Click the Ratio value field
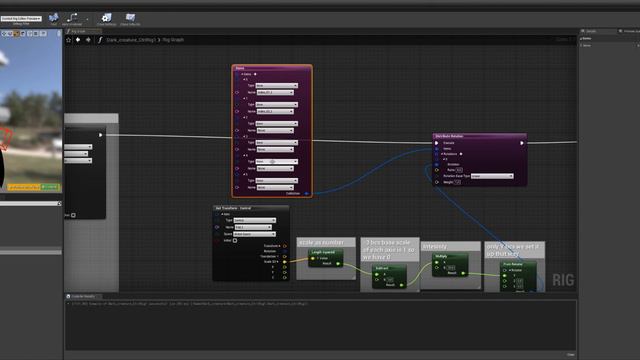This screenshot has width=640, height=360. pos(459,170)
